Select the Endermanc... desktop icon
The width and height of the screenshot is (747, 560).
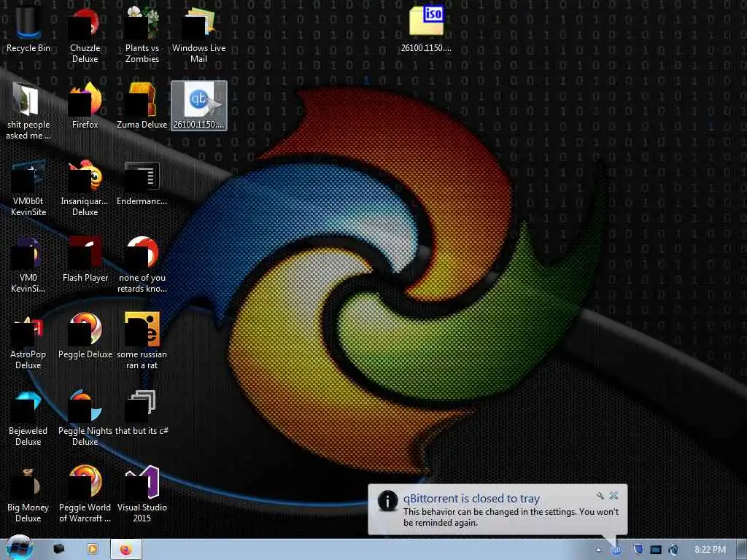pos(142,184)
